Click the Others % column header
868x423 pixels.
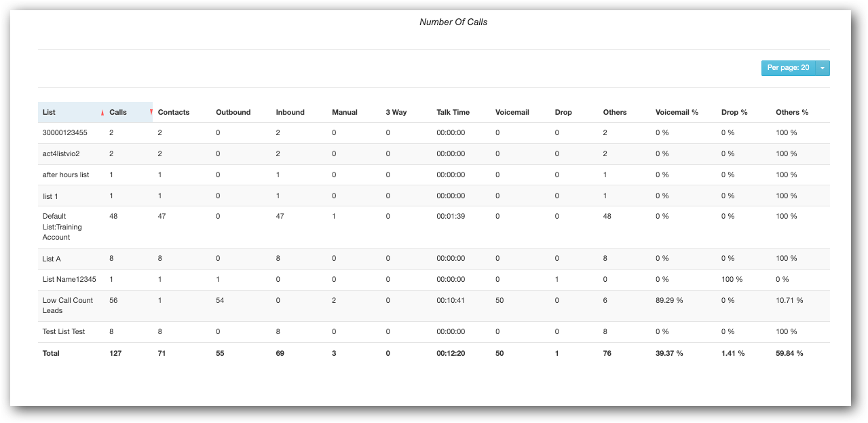(x=791, y=112)
